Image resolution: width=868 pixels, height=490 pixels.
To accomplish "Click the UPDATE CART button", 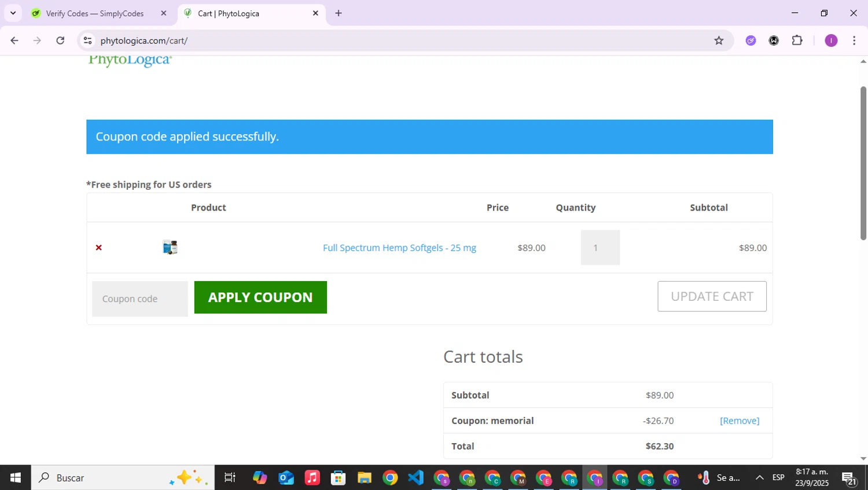I will click(712, 296).
